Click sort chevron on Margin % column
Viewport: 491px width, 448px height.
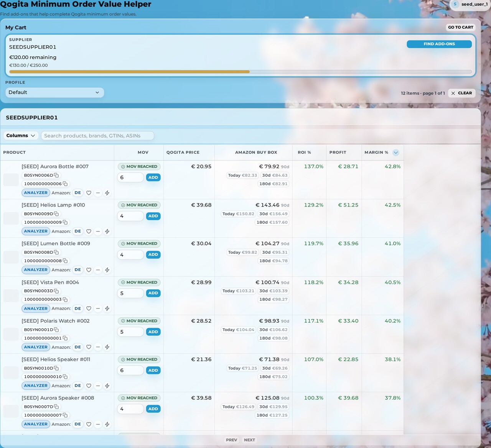point(396,153)
